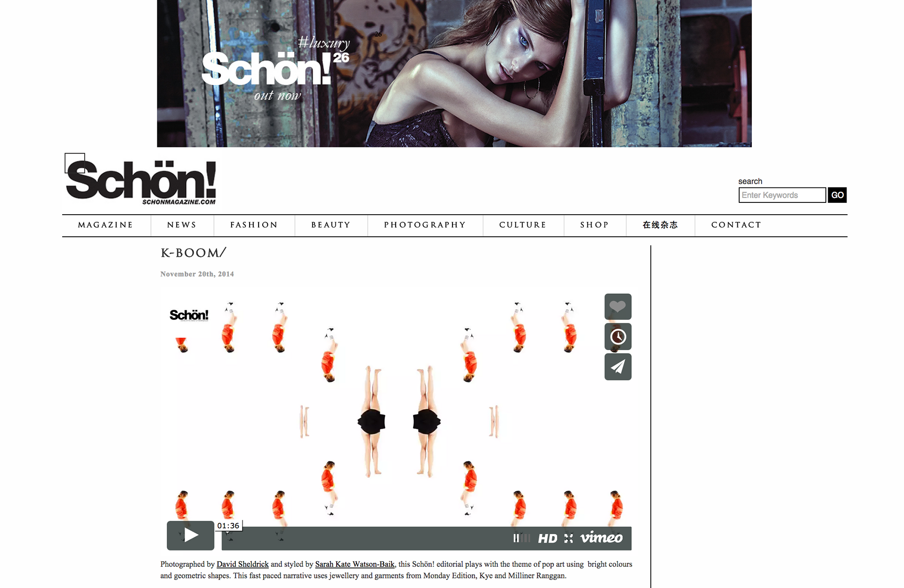Like the video with the heart icon
Image resolution: width=904 pixels, height=588 pixels.
pos(618,306)
